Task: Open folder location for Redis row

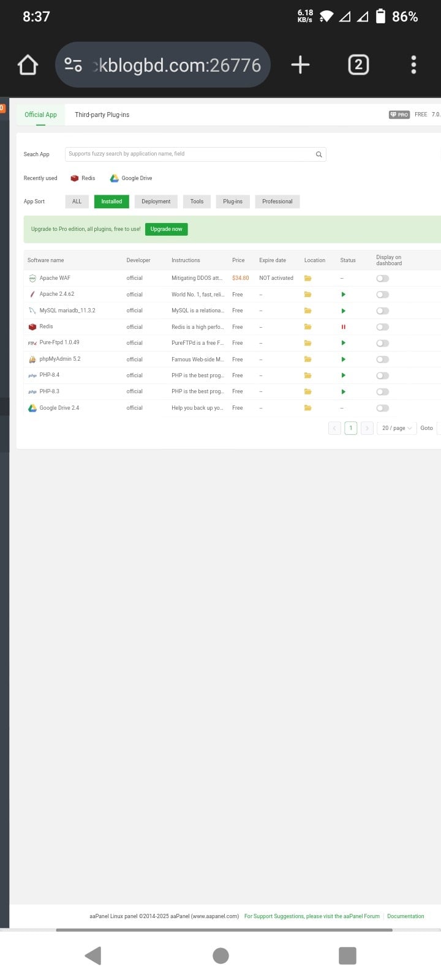Action: (x=308, y=327)
